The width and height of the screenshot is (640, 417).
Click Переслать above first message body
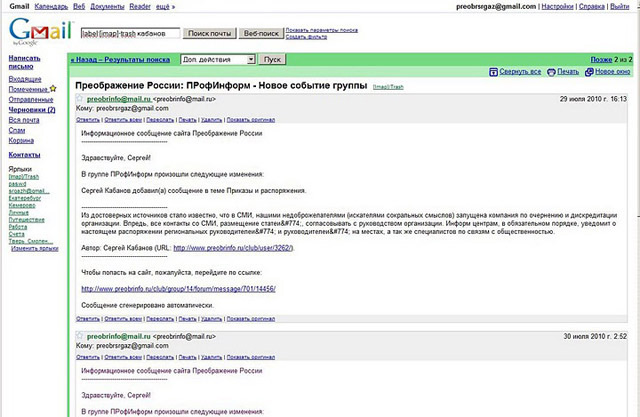[x=160, y=120]
